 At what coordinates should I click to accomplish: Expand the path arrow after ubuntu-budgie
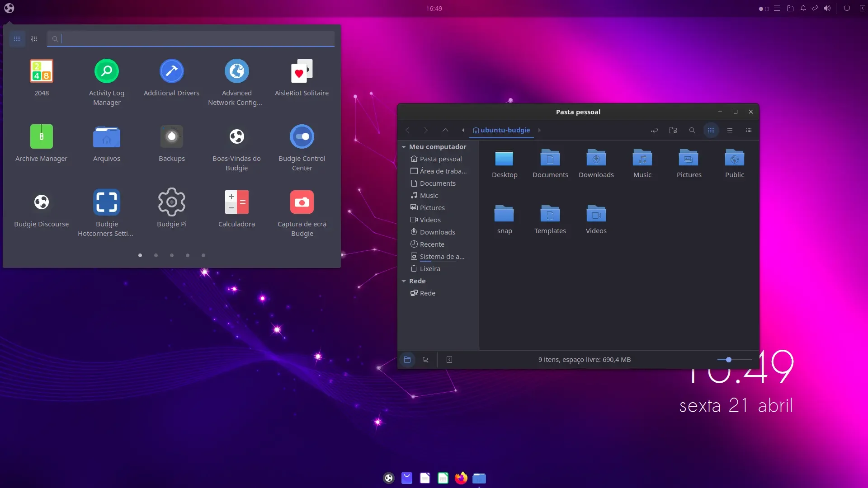pyautogui.click(x=539, y=130)
